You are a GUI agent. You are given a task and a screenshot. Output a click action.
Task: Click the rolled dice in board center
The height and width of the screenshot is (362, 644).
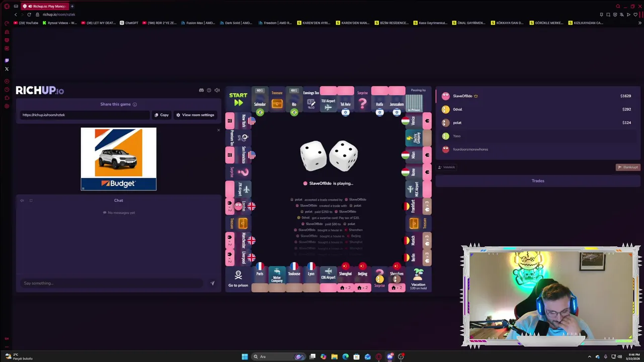point(329,156)
